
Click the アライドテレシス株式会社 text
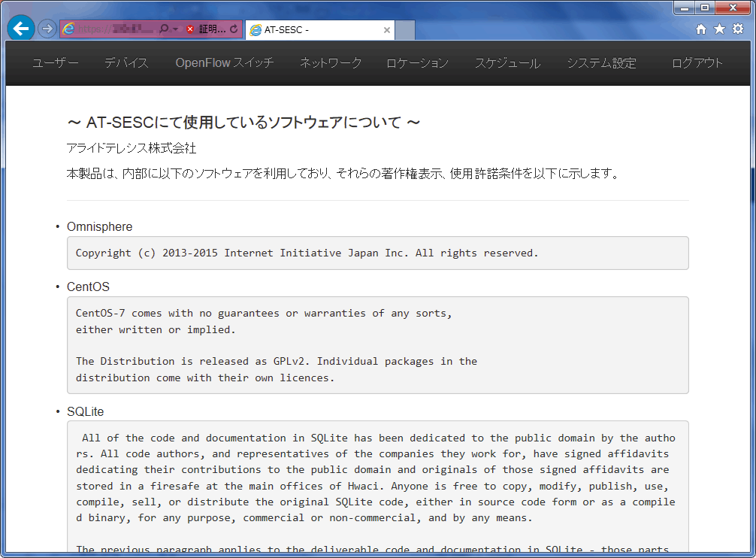(132, 149)
